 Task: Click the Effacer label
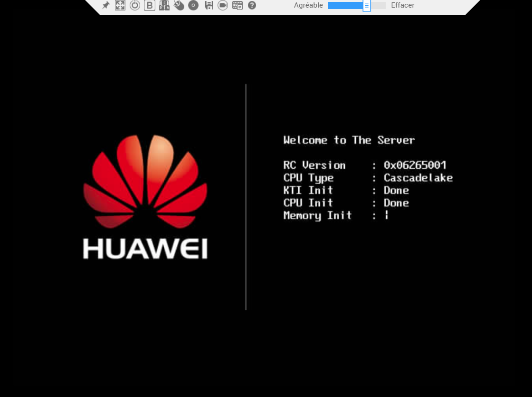click(403, 5)
